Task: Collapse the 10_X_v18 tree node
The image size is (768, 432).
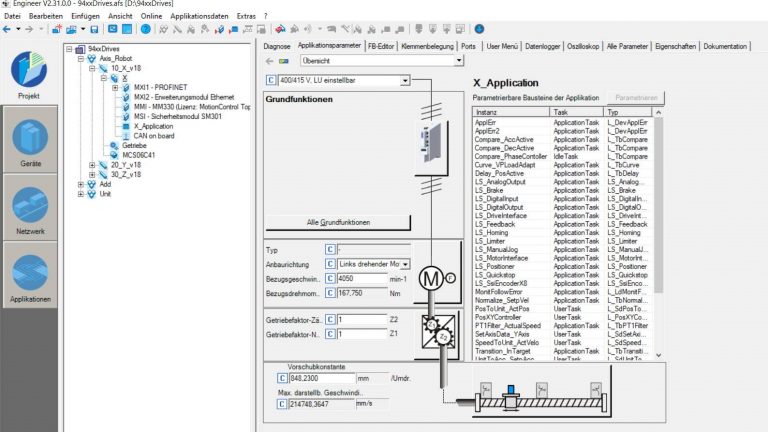Action: coord(92,69)
